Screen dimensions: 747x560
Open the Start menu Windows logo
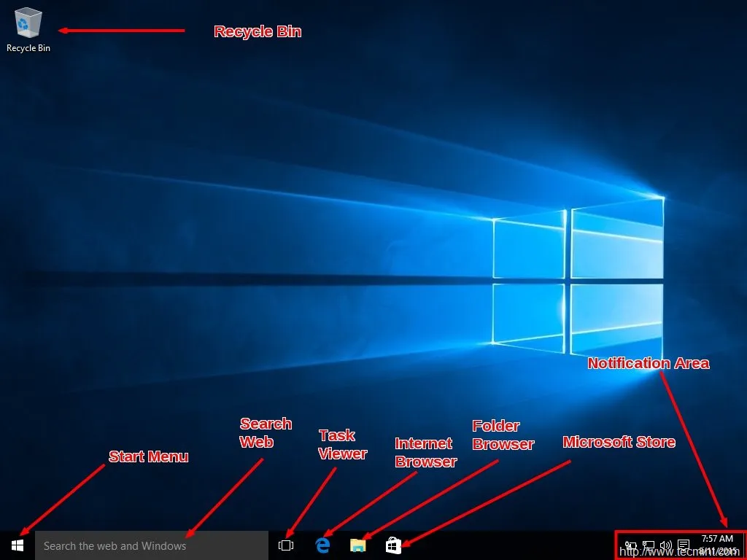[18, 545]
